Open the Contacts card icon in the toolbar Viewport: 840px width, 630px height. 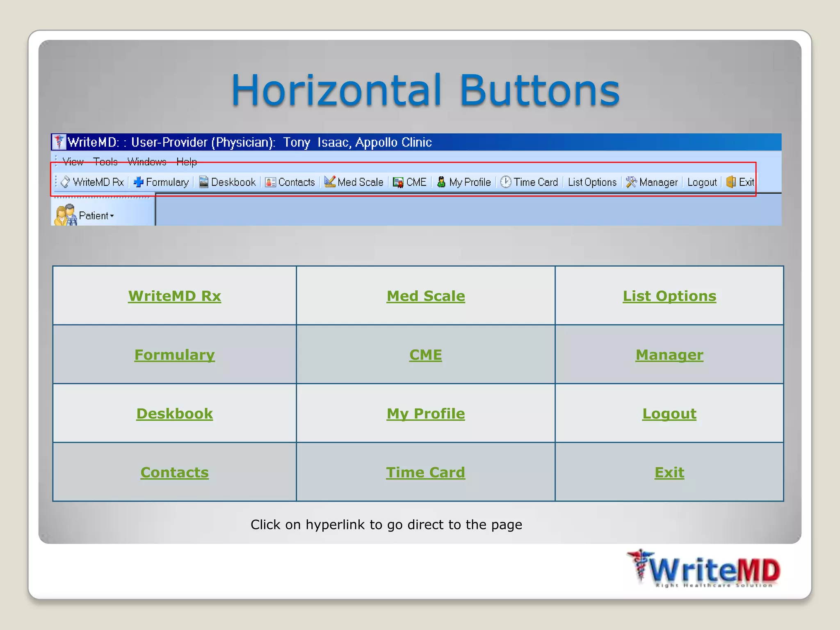(x=270, y=182)
